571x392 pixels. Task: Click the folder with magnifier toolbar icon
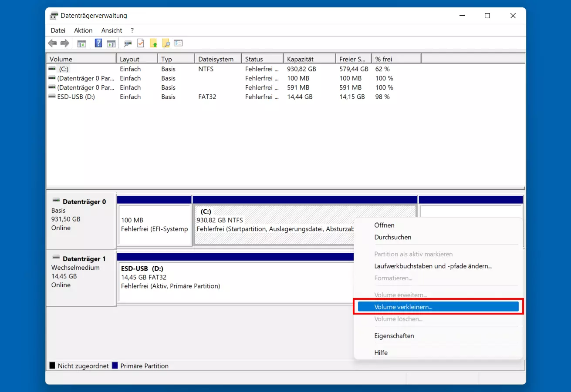pos(166,43)
